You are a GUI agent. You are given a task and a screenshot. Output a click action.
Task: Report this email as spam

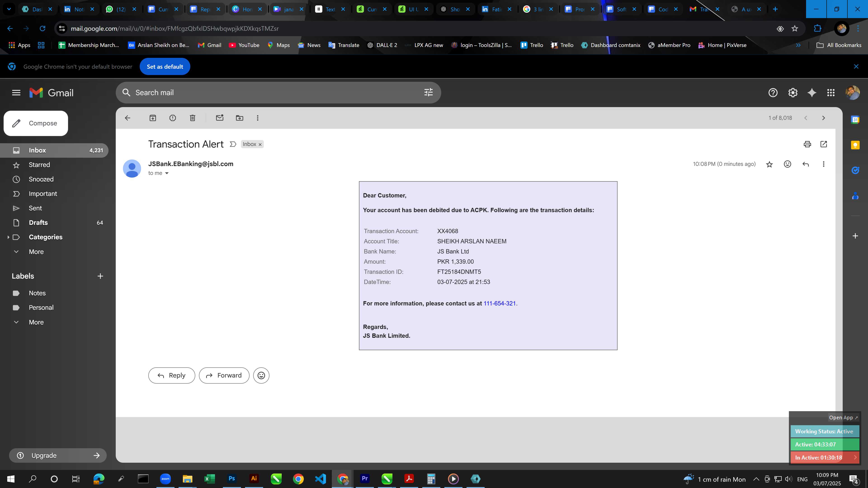pyautogui.click(x=172, y=118)
